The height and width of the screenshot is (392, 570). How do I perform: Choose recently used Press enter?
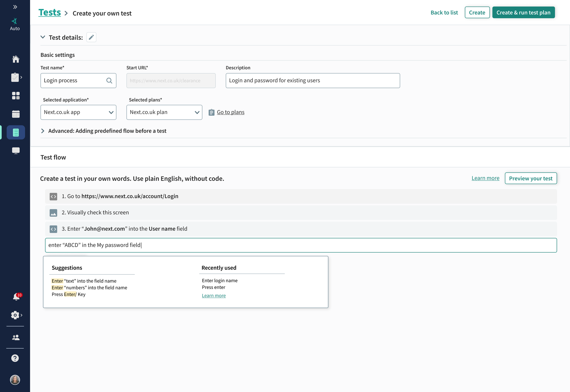click(213, 287)
